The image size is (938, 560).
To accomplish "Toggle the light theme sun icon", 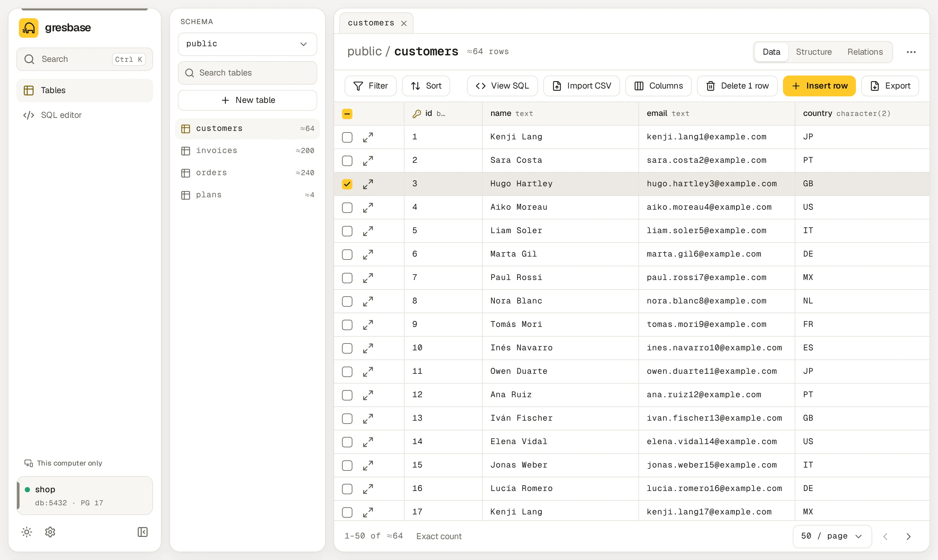I will tap(27, 532).
